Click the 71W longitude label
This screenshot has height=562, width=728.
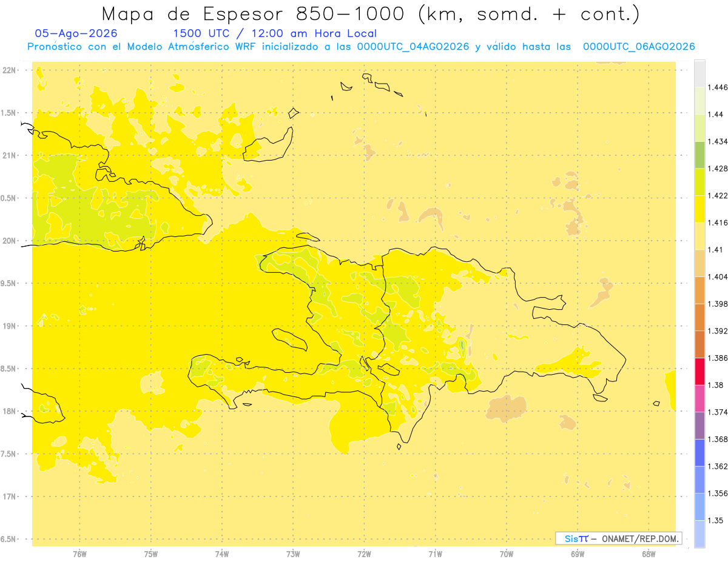(x=435, y=554)
